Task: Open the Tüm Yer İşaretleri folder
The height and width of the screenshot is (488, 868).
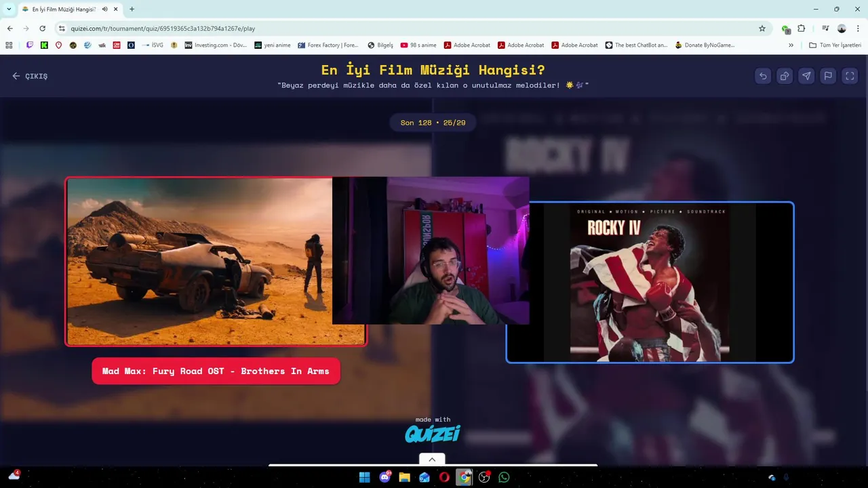Action: pos(835,45)
